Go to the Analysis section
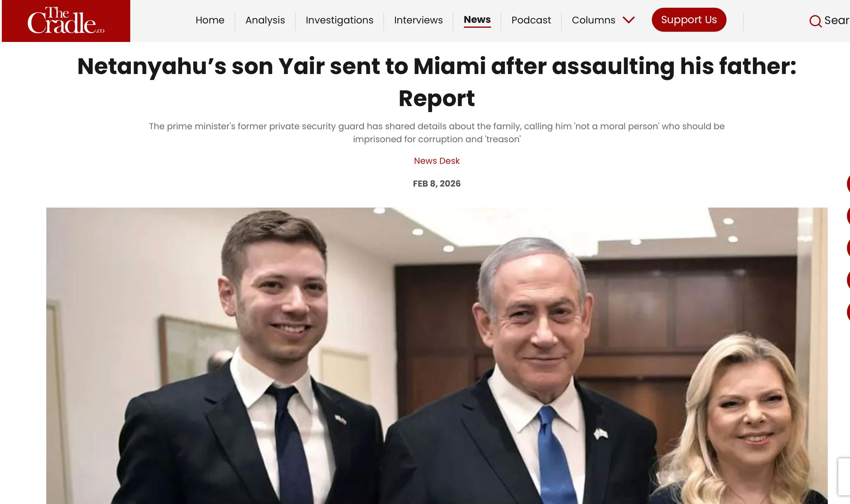 click(x=265, y=20)
